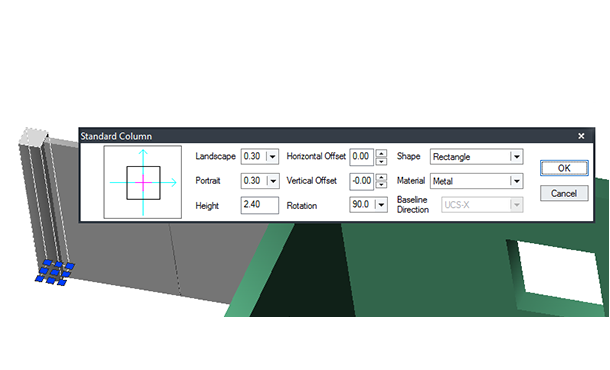The height and width of the screenshot is (370, 610).
Task: Confirm the column with OK
Action: tap(564, 168)
